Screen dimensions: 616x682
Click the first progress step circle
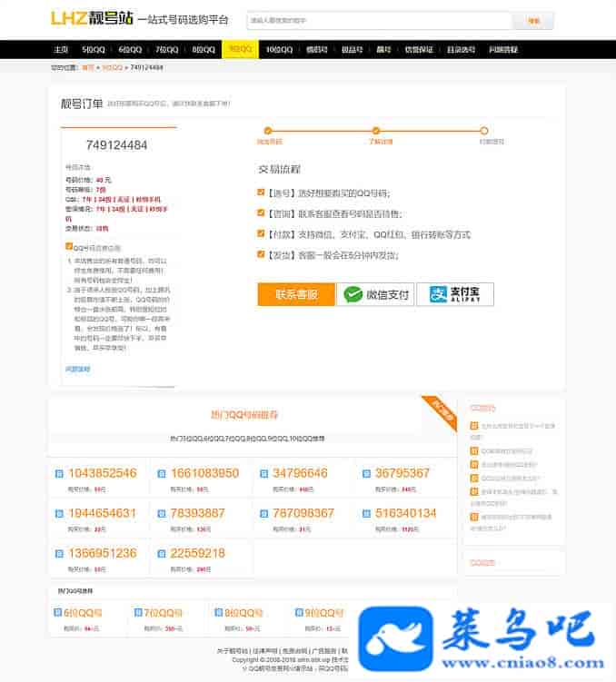point(268,131)
